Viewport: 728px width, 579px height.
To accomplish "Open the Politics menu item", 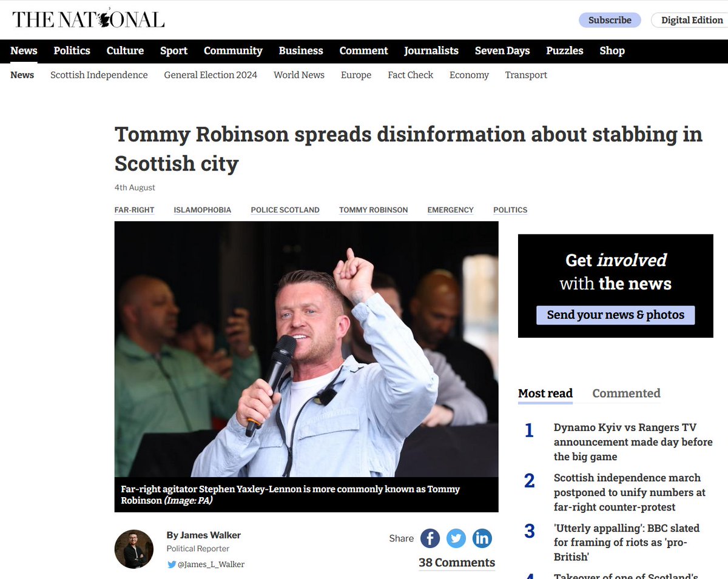I will pyautogui.click(x=72, y=51).
